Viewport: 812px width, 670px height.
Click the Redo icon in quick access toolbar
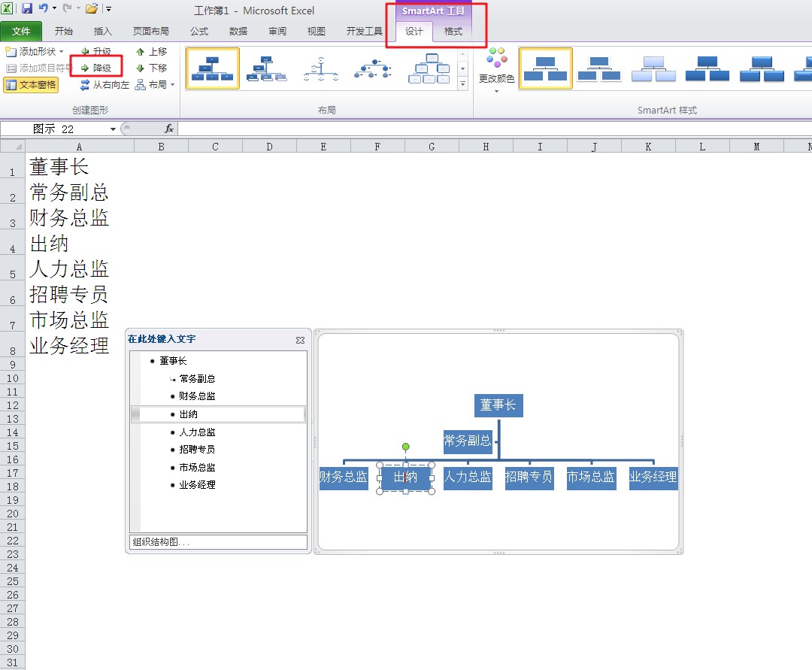(68, 8)
